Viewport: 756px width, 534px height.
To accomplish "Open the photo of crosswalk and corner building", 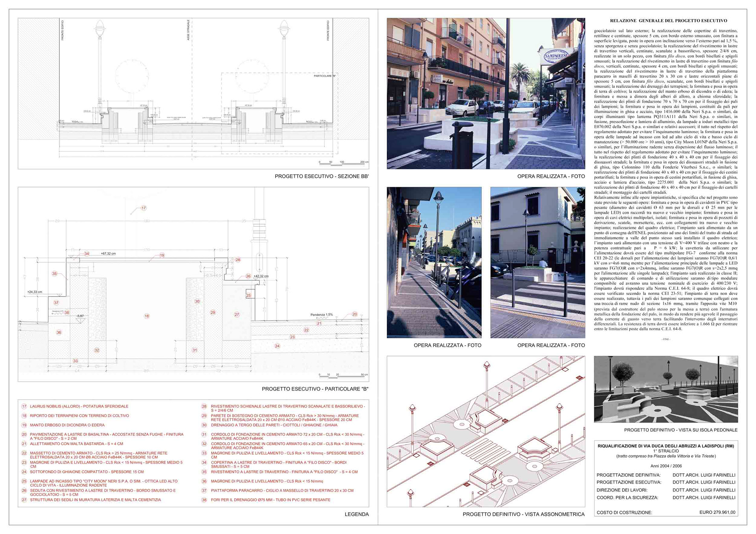I will click(537, 262).
